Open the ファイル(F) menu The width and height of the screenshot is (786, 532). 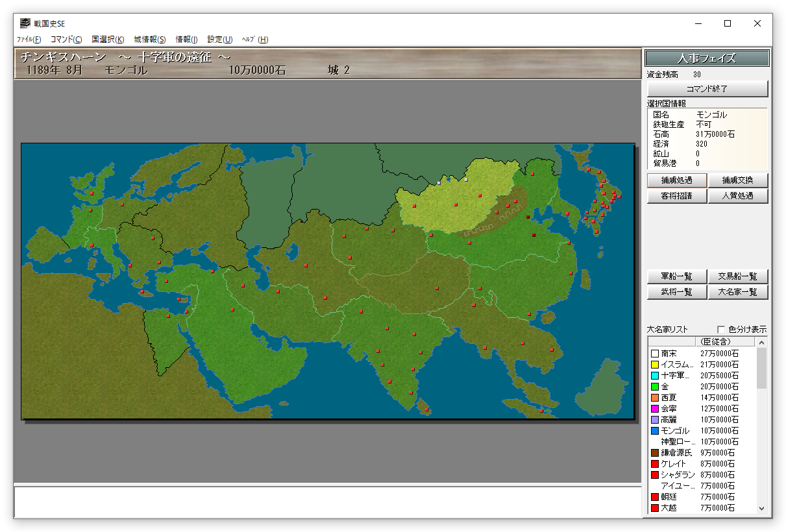coord(29,40)
